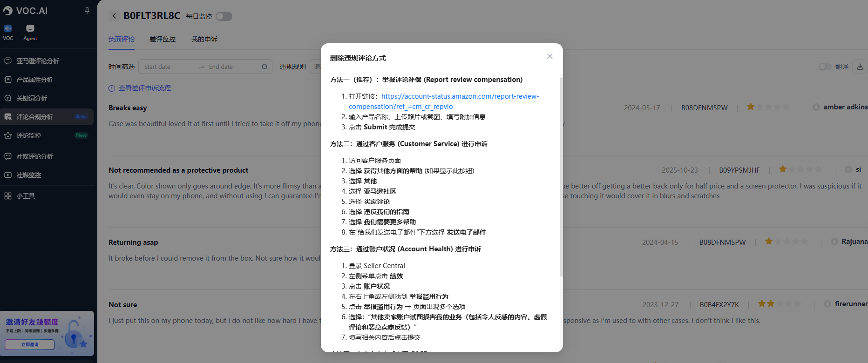The height and width of the screenshot is (363, 868).
Task: Switch to the 差评监控 tab
Action: click(163, 39)
